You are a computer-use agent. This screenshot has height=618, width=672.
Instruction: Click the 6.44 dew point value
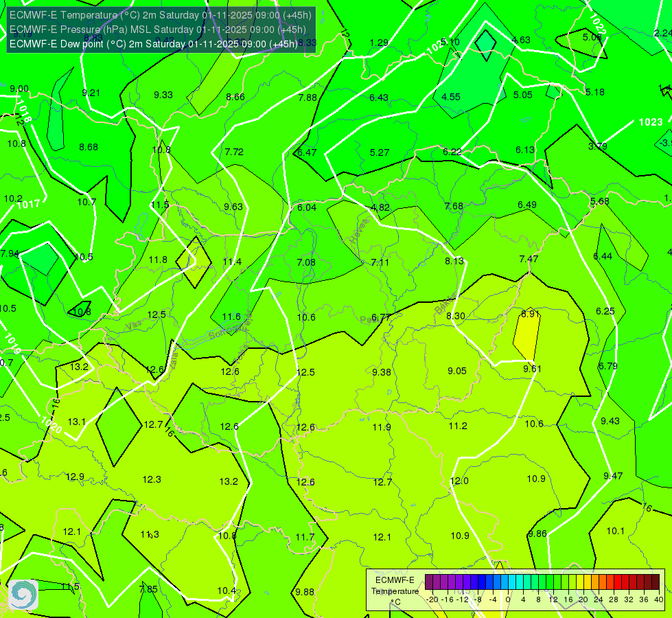[603, 256]
